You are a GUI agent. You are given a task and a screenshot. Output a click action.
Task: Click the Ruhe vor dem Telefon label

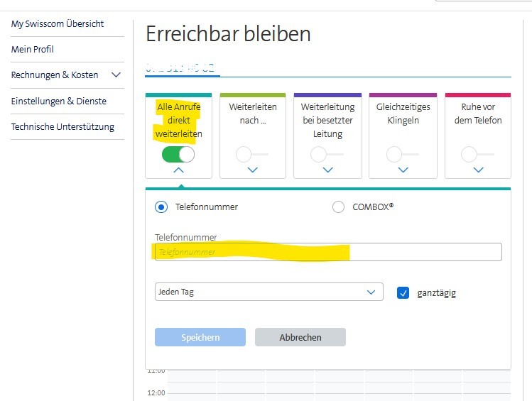478,114
